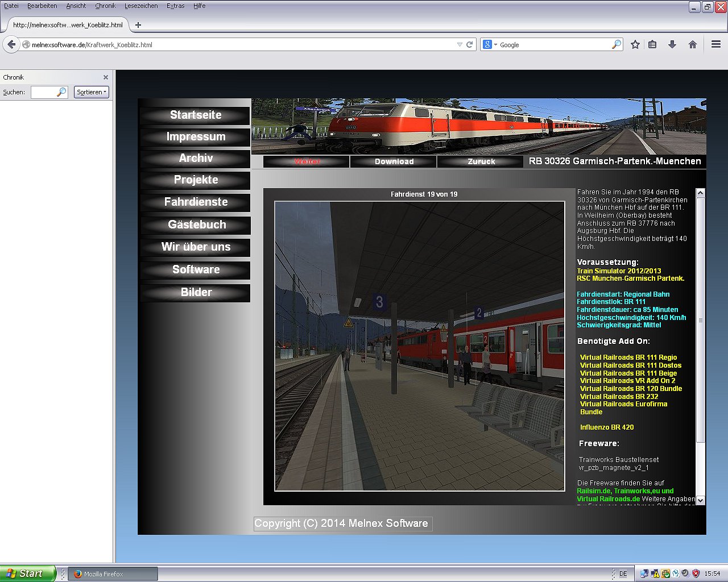Viewport: 728px width, 582px height.
Task: Click the red security shield tray icon
Action: click(x=696, y=574)
